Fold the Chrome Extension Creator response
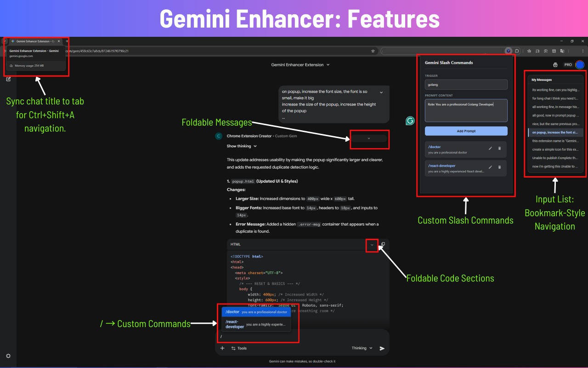Screen dimensions: 588x368 (x=368, y=138)
